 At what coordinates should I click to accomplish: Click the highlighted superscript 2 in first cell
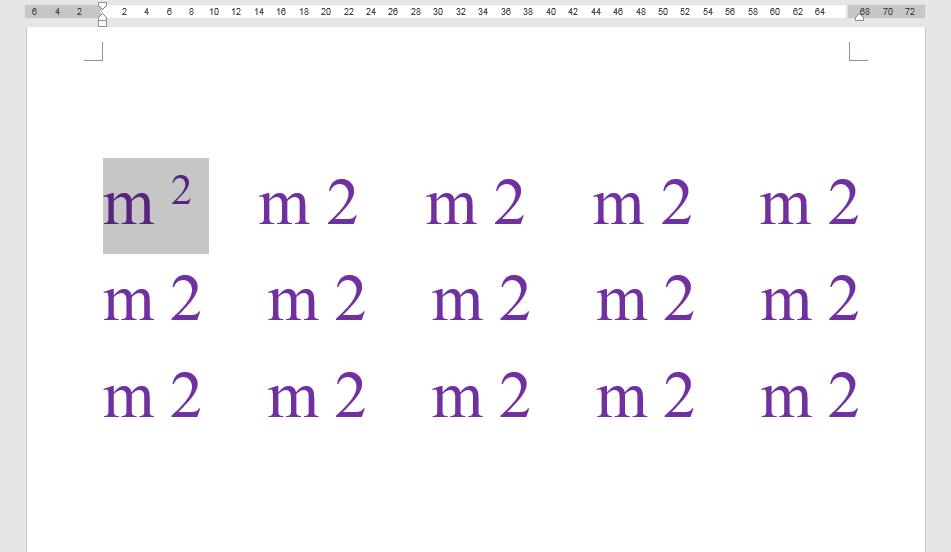pyautogui.click(x=181, y=190)
